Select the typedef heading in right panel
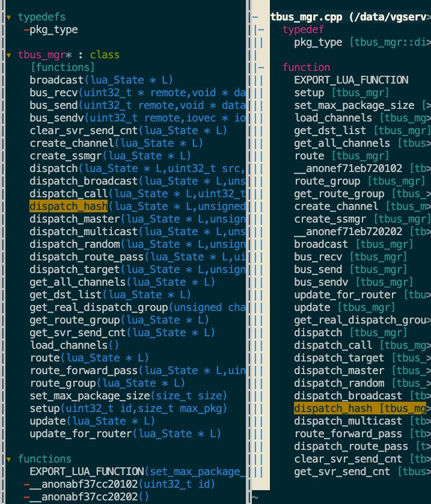Viewport: 431px width, 504px height. tap(303, 30)
